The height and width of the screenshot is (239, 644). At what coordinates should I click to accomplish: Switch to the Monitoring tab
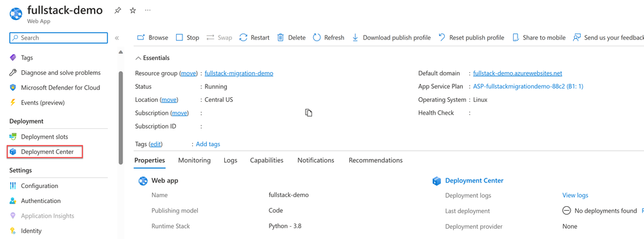(194, 160)
